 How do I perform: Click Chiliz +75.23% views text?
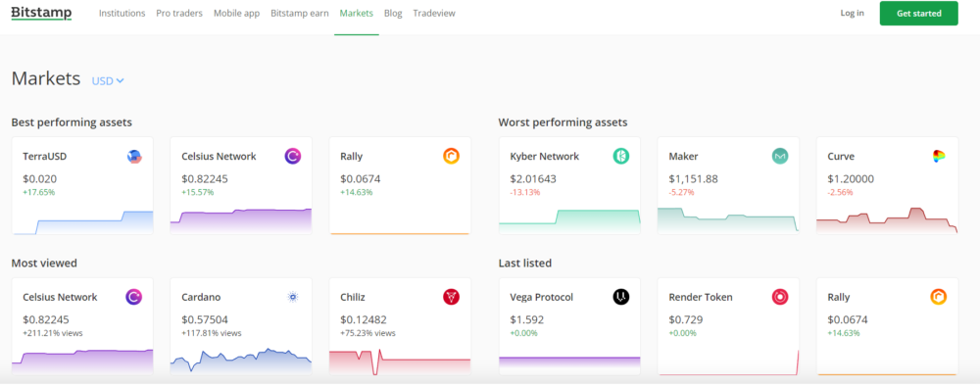(x=368, y=333)
